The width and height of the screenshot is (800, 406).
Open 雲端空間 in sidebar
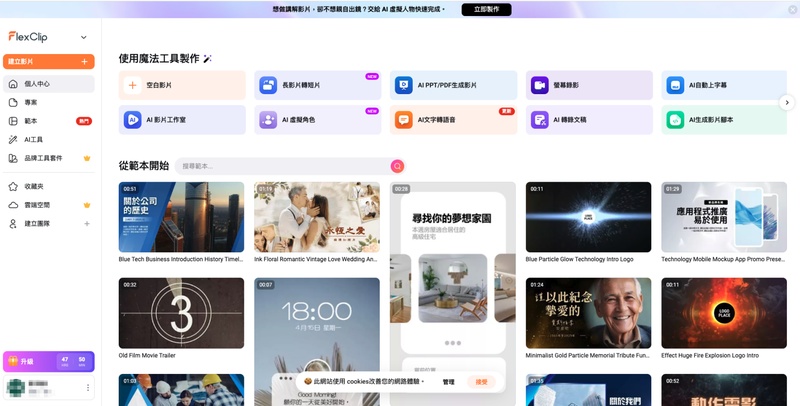tap(48, 205)
